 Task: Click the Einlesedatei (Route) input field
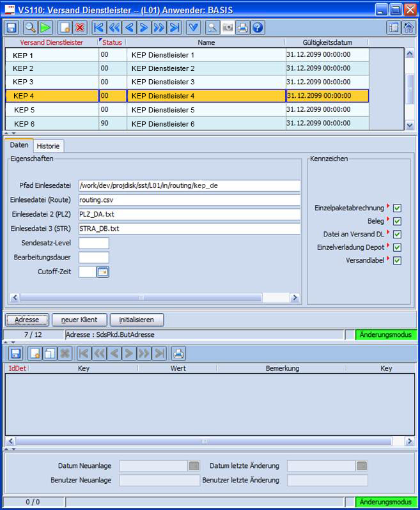(x=189, y=199)
